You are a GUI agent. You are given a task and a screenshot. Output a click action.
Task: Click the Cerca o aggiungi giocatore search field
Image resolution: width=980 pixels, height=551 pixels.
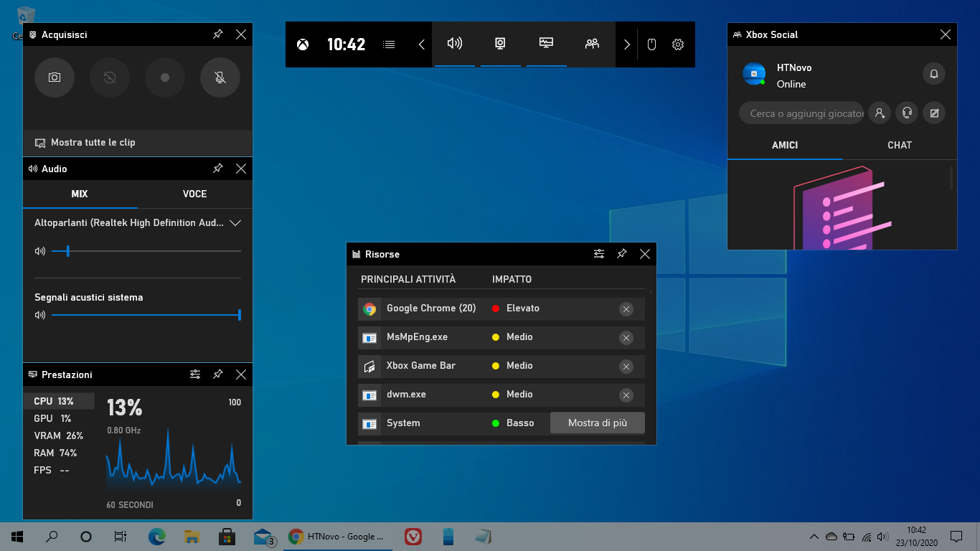[x=801, y=113]
